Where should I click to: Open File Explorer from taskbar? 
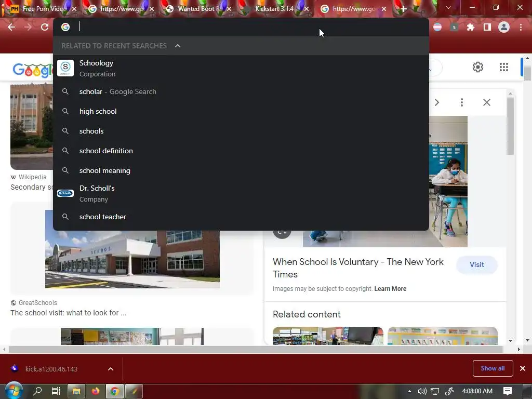tap(76, 391)
